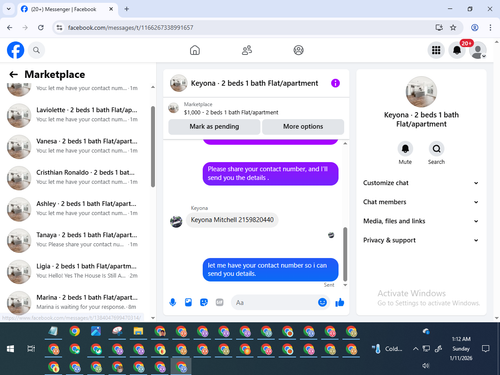500x375 pixels.
Task: Open the Notifications bell with 20+ badge
Action: pos(457,50)
